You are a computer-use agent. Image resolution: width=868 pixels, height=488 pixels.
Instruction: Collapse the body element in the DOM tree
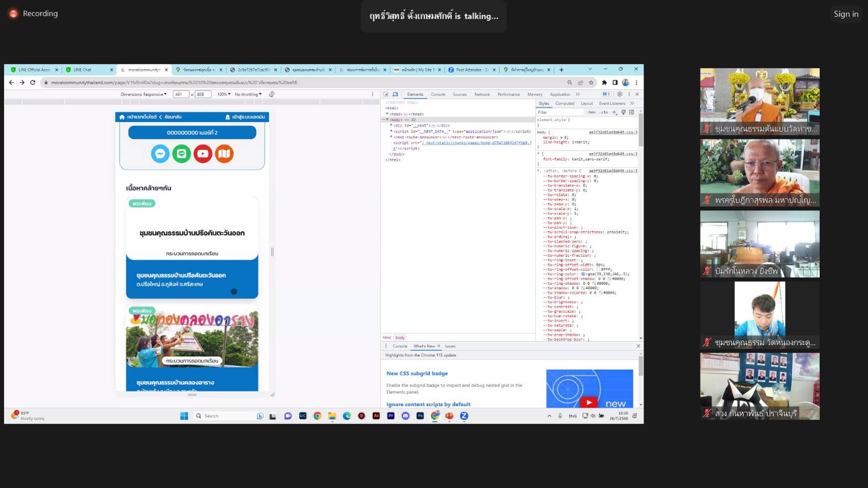(x=387, y=120)
